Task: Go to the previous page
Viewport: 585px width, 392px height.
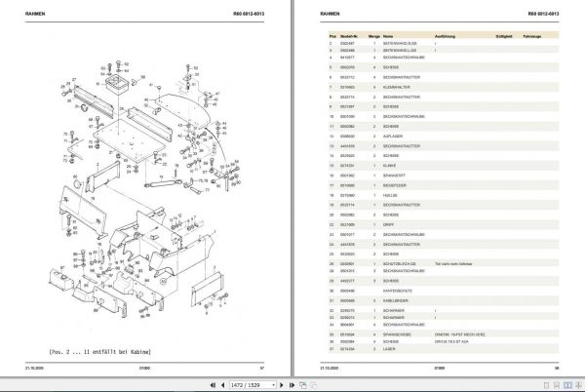Action: (x=223, y=385)
